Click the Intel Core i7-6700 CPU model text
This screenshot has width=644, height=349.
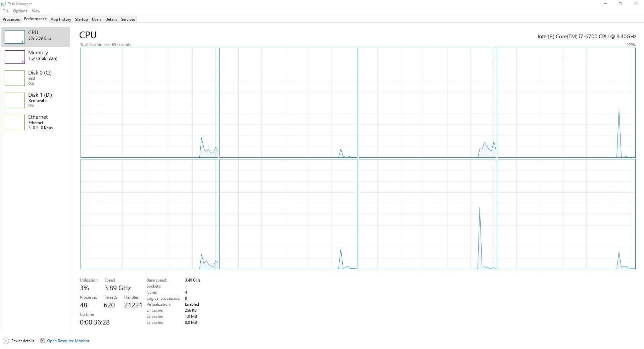click(587, 37)
